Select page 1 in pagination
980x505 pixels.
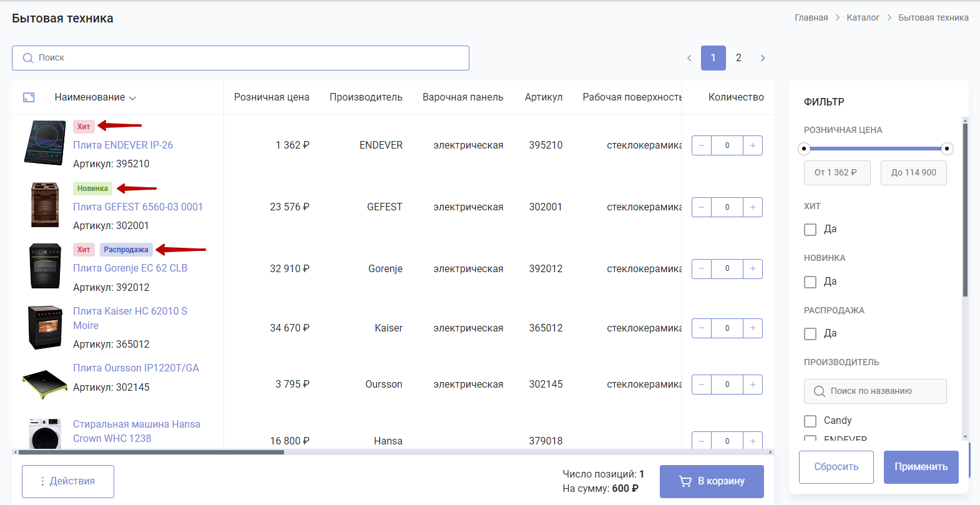tap(713, 58)
